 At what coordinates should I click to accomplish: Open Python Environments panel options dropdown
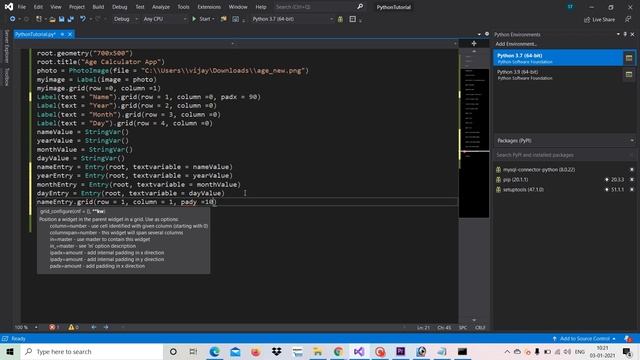618,34
